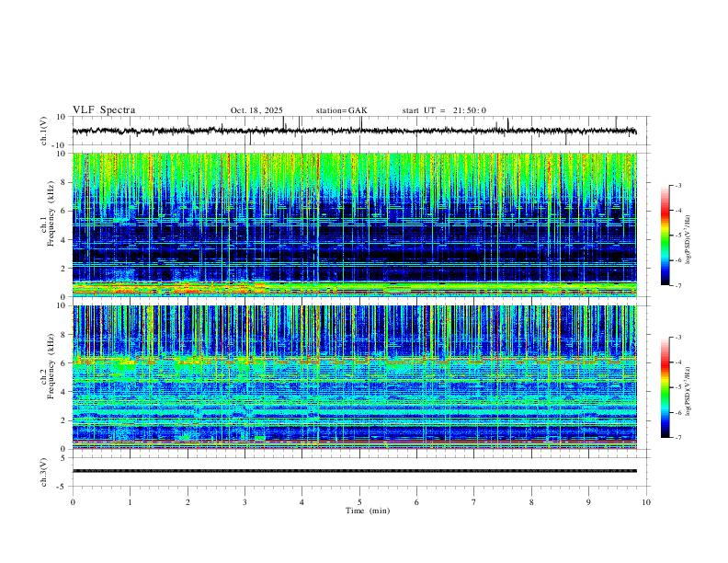Click the "station=GAK" header label
Viewport: 728px width, 563px height.
[341, 110]
